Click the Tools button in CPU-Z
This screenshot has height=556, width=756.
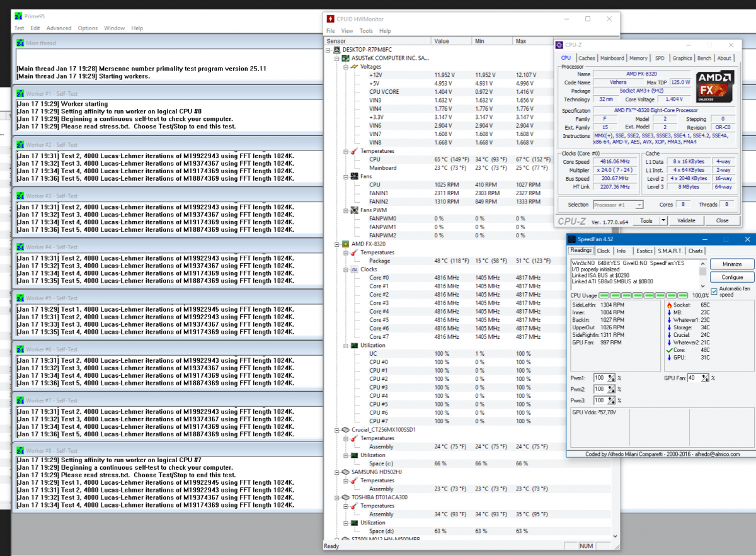pyautogui.click(x=646, y=220)
